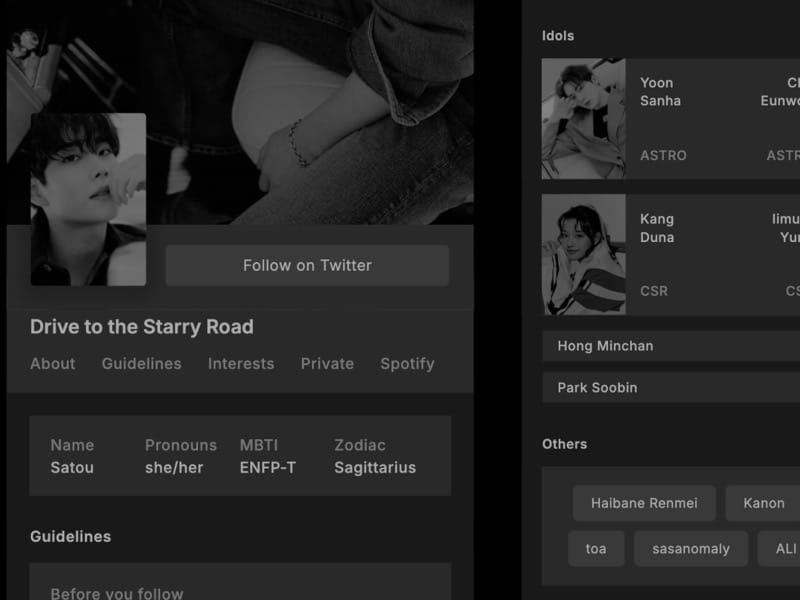Image resolution: width=800 pixels, height=600 pixels.
Task: Click the pronouns value she/her
Action: (x=174, y=467)
